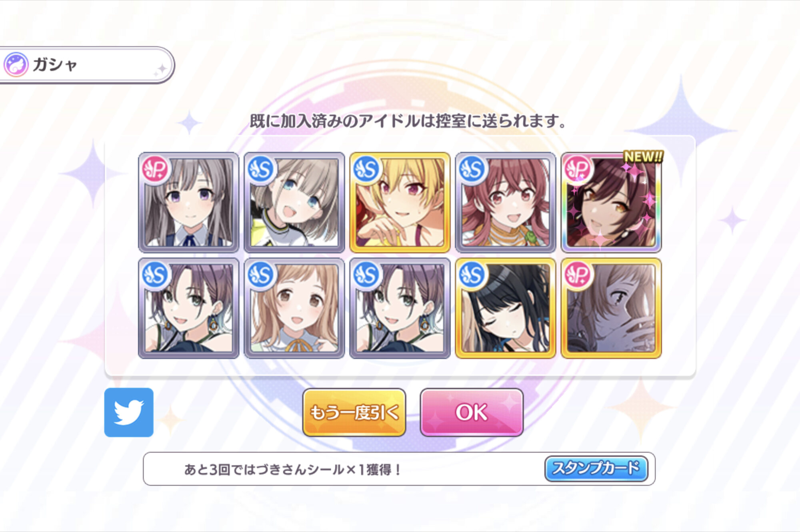Image resolution: width=800 pixels, height=532 pixels.
Task: Confirm results with the pink OK button
Action: pyautogui.click(x=472, y=412)
